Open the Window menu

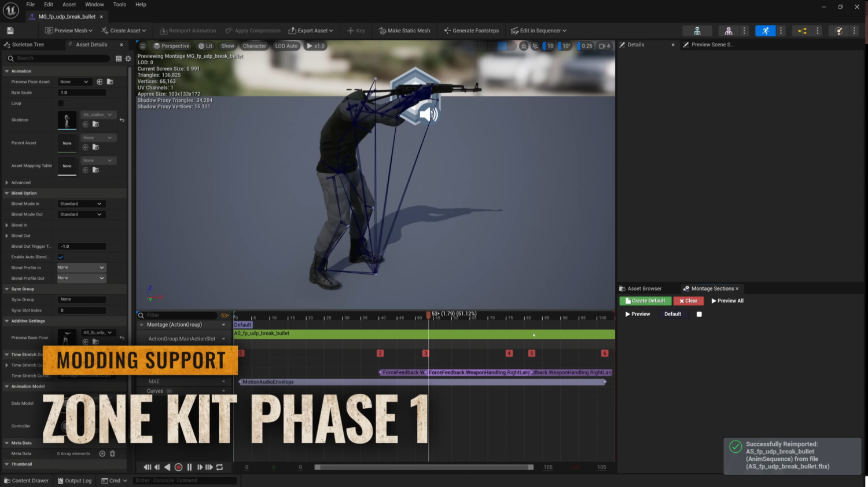94,5
